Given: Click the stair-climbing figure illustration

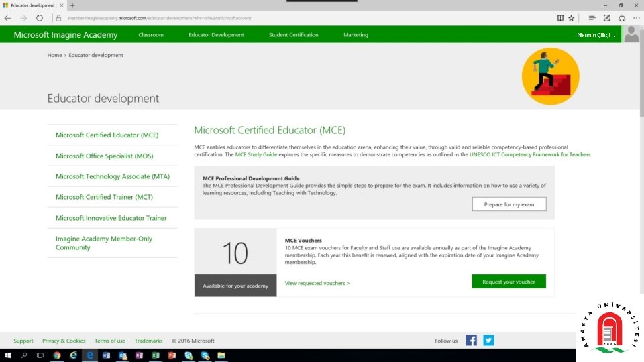Looking at the screenshot, I should coord(550,76).
